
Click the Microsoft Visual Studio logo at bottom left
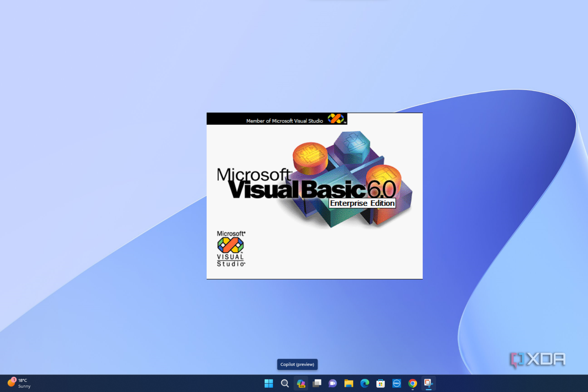231,248
